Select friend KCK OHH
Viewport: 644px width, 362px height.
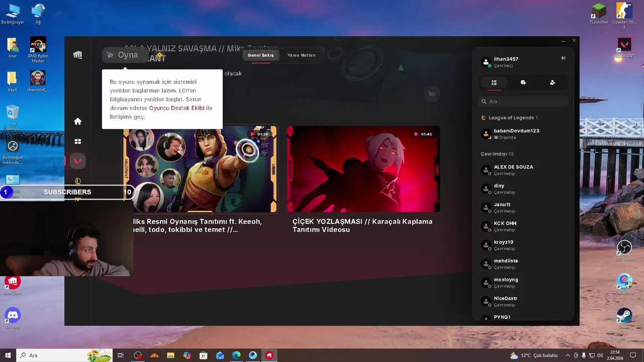(x=523, y=226)
